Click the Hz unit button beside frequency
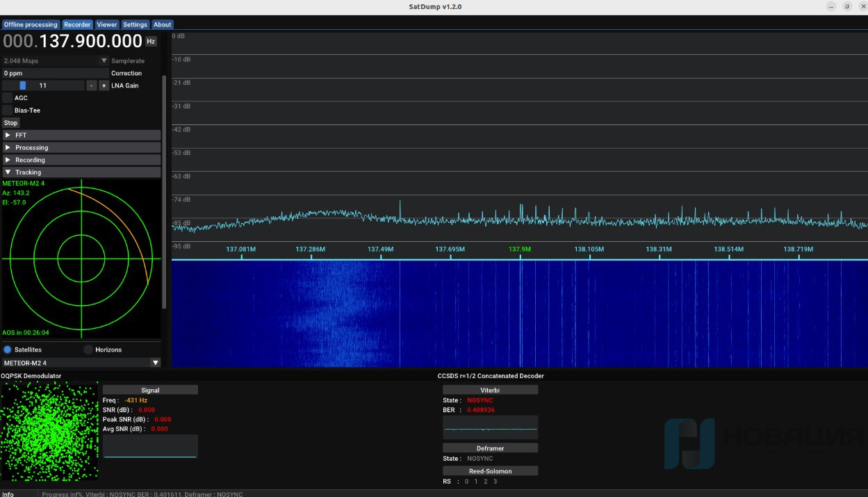This screenshot has height=497, width=868. tap(151, 42)
